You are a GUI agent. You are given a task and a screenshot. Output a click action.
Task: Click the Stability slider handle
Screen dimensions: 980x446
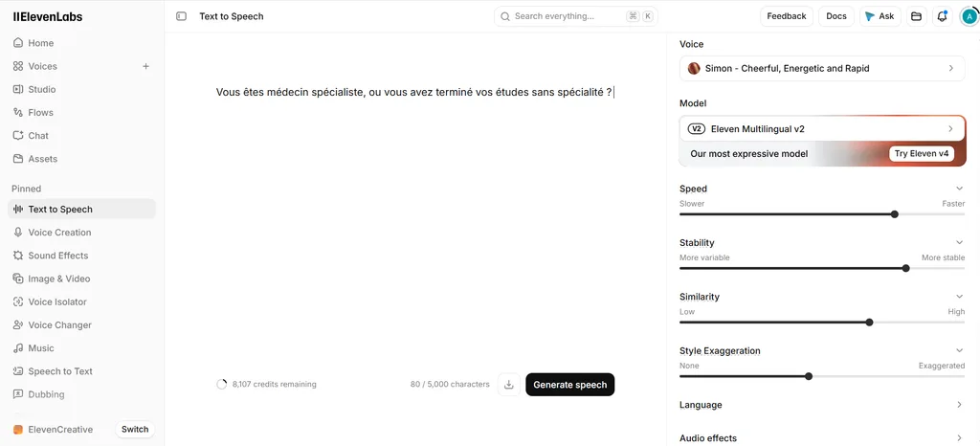pyautogui.click(x=905, y=268)
